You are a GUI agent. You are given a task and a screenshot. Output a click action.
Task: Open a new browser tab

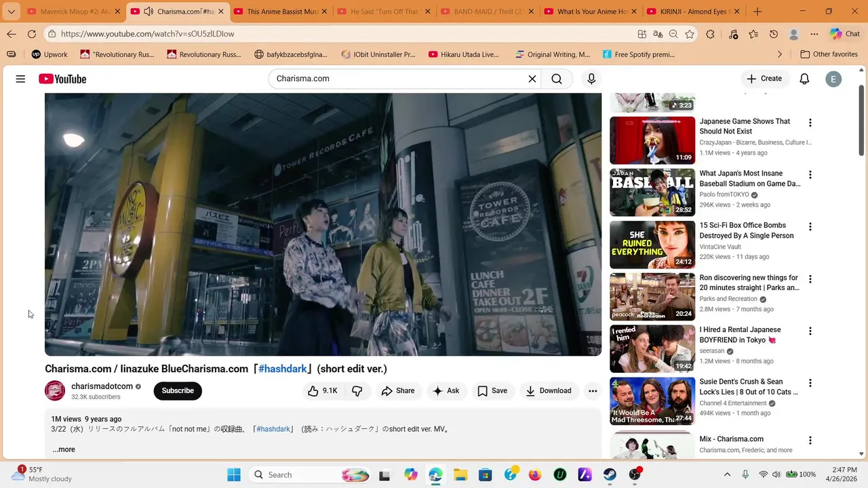757,12
